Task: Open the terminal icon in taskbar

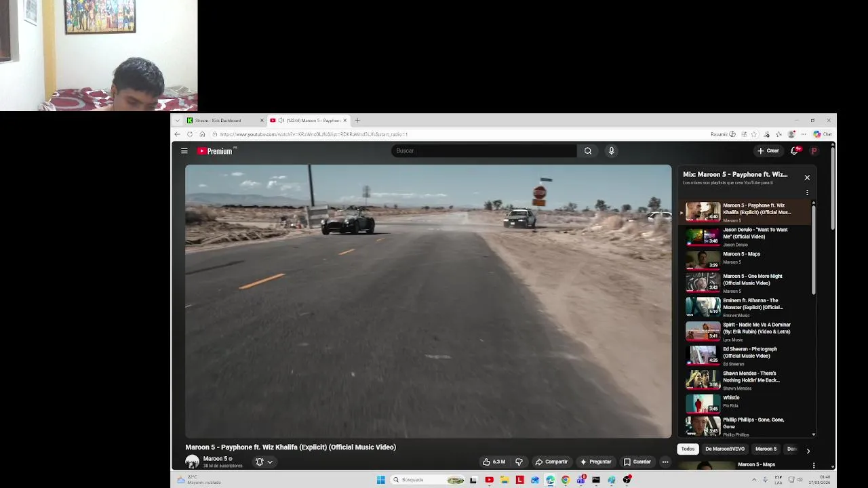Action: pyautogui.click(x=596, y=480)
